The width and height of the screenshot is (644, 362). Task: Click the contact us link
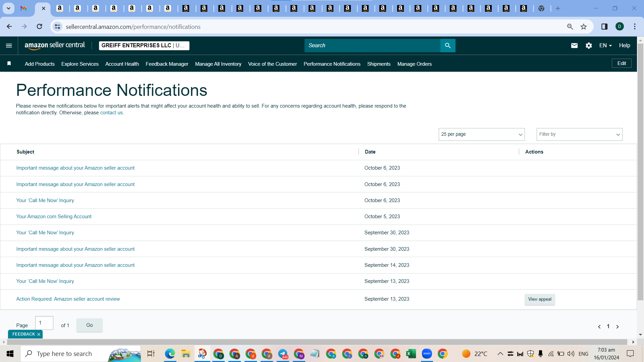(111, 113)
